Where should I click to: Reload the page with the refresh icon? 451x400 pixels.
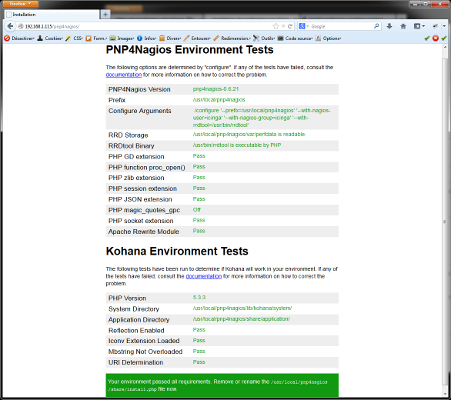(x=290, y=26)
